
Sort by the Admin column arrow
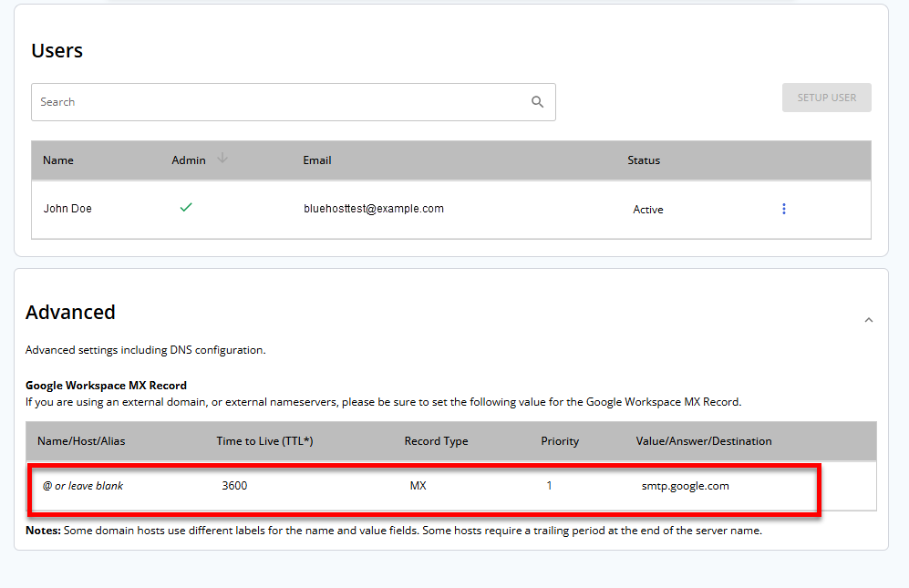click(x=222, y=159)
